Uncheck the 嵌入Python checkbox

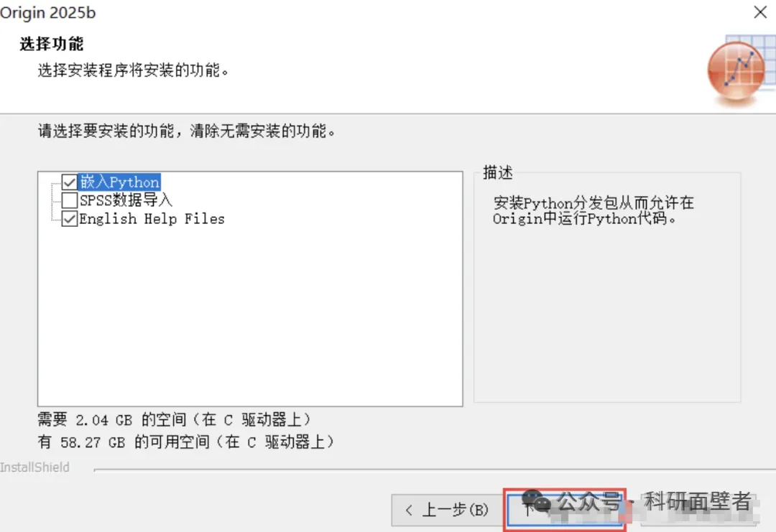[69, 182]
